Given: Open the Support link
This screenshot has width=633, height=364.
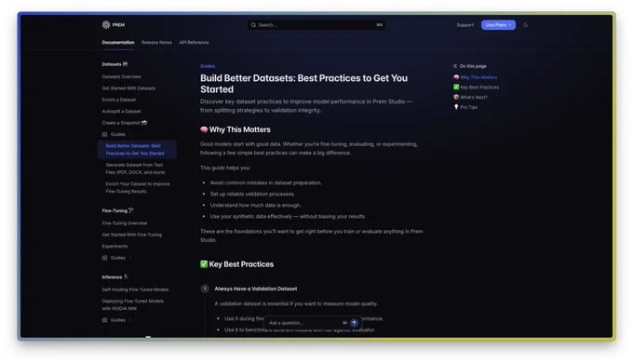Looking at the screenshot, I should (x=465, y=25).
